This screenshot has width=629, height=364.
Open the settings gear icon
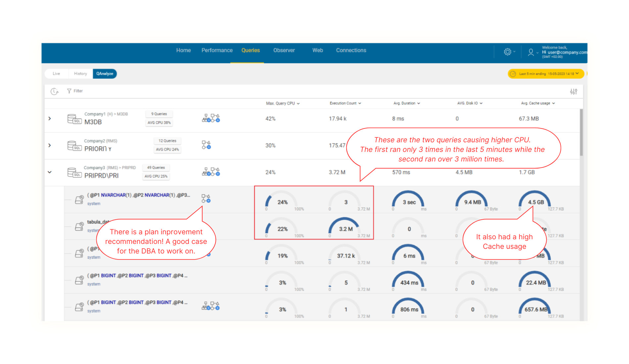(508, 52)
